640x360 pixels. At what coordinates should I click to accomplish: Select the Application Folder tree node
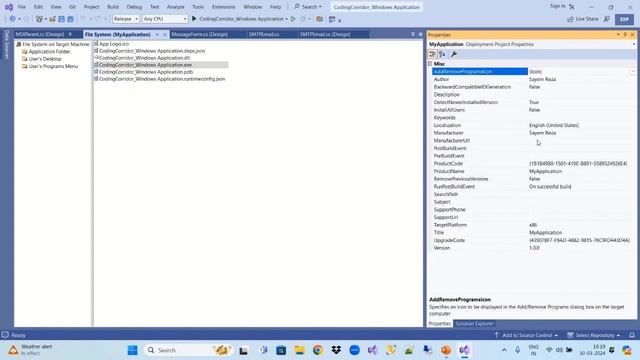click(x=49, y=51)
